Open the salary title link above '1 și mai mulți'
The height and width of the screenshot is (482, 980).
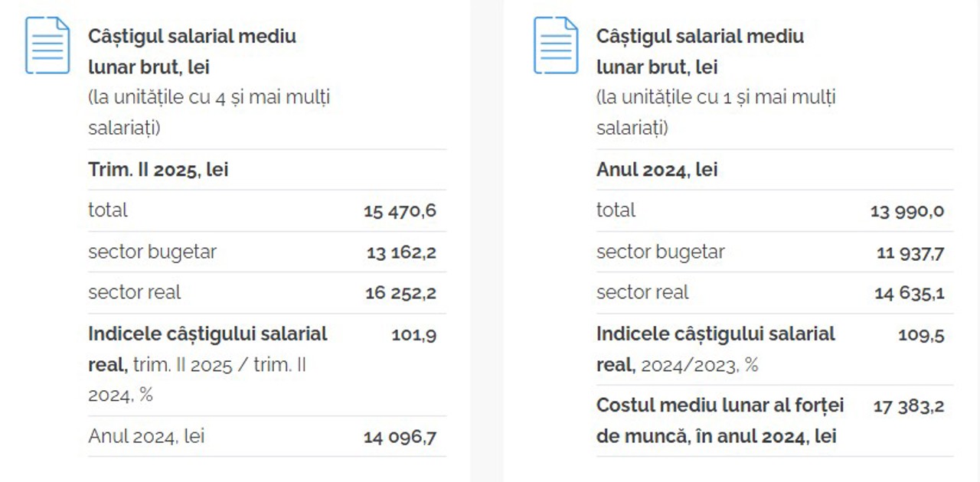700,51
